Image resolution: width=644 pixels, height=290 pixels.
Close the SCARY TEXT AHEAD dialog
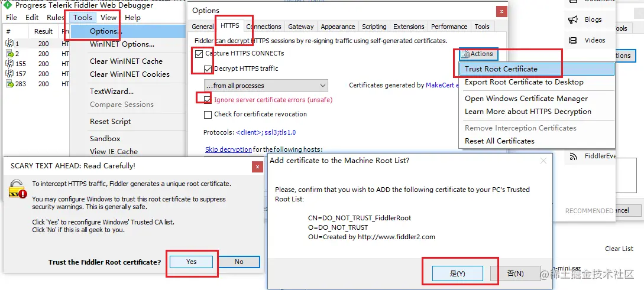click(257, 167)
